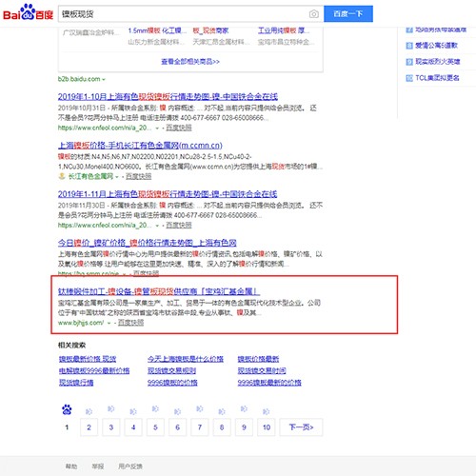
Task: Click rank 8 badge beside 爱情公寓5道歉
Action: click(409, 46)
